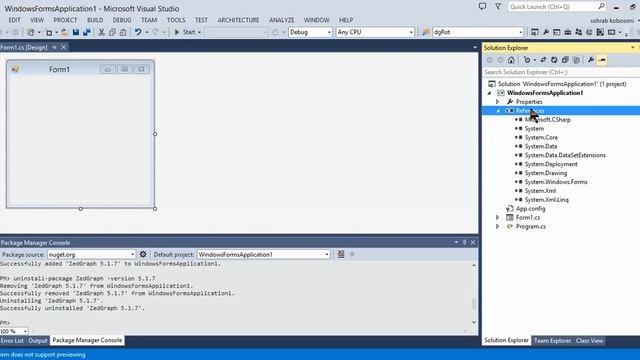Image resolution: width=640 pixels, height=360 pixels.
Task: Close the Package Manager Console panel
Action: tap(473, 242)
